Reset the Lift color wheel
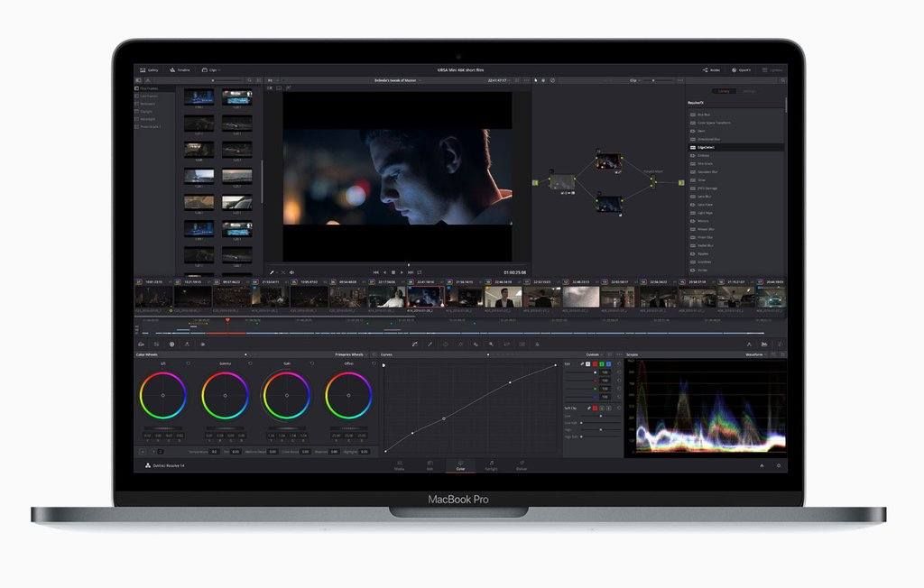 pos(188,363)
